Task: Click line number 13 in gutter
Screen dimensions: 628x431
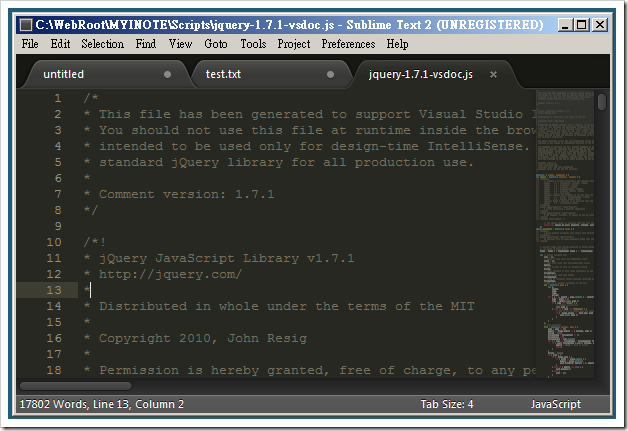Action: point(54,290)
